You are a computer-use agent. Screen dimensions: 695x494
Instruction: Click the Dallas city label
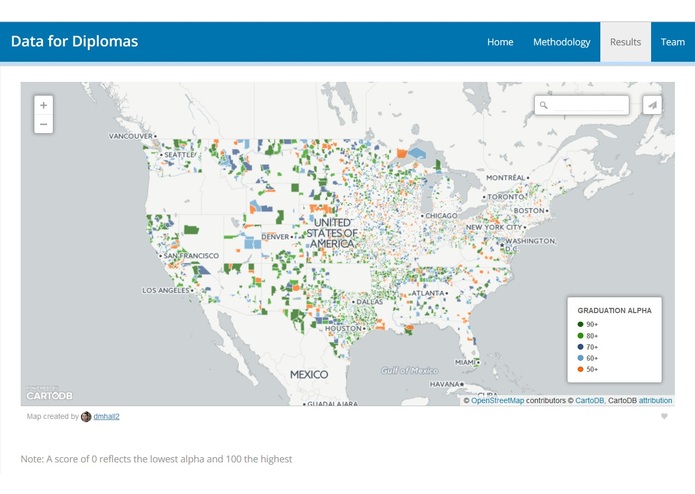point(370,302)
